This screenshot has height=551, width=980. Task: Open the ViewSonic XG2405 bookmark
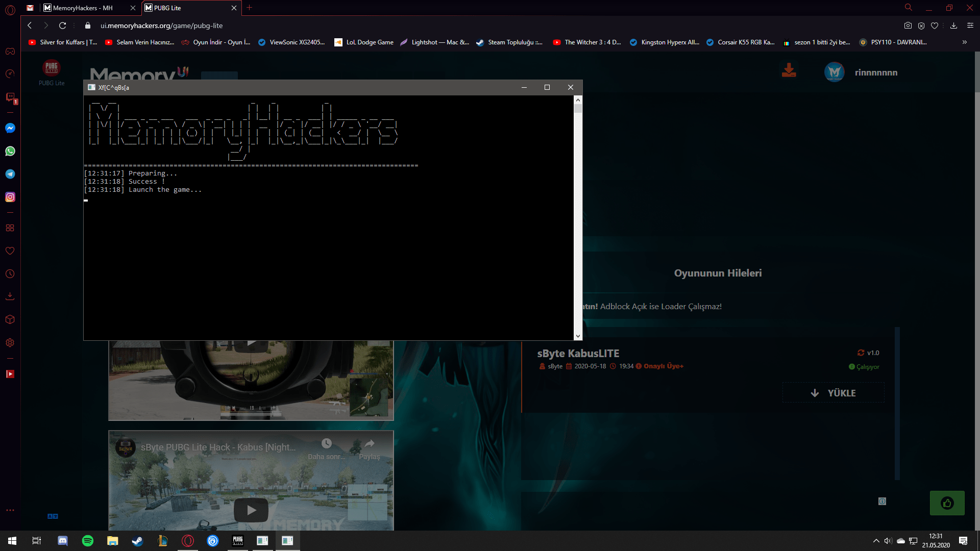(291, 42)
